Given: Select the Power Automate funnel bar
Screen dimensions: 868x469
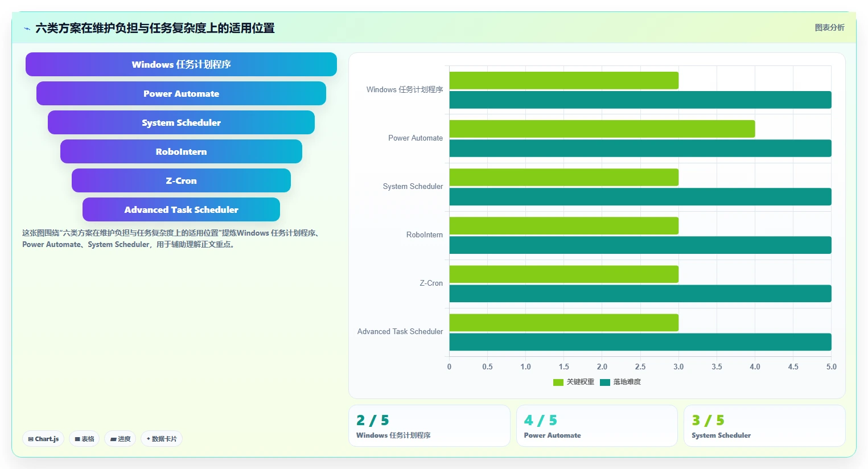Looking at the screenshot, I should [x=181, y=93].
